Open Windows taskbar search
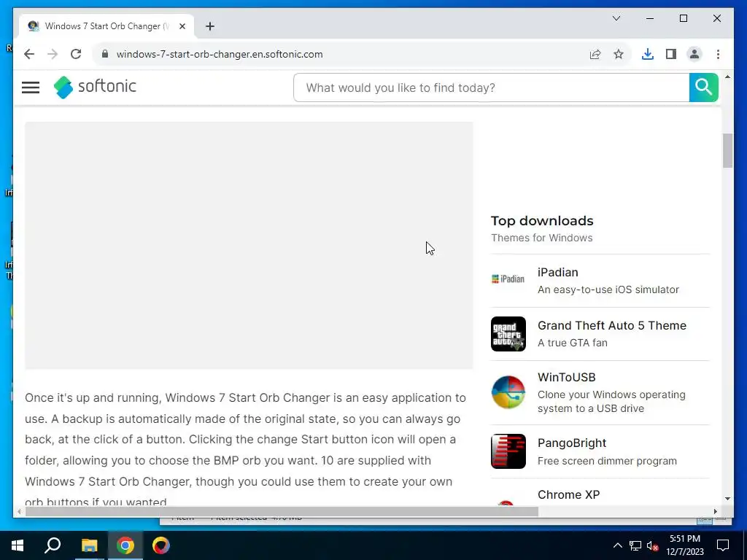Image resolution: width=747 pixels, height=560 pixels. click(x=53, y=545)
